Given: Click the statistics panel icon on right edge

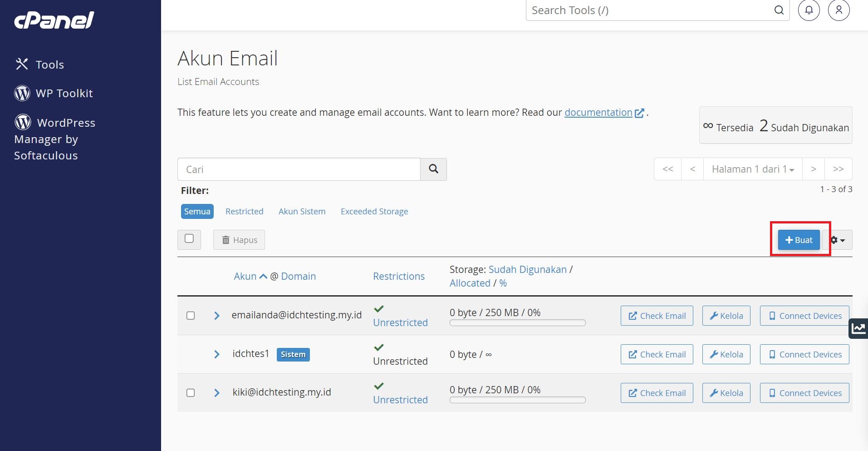Looking at the screenshot, I should click(x=858, y=328).
